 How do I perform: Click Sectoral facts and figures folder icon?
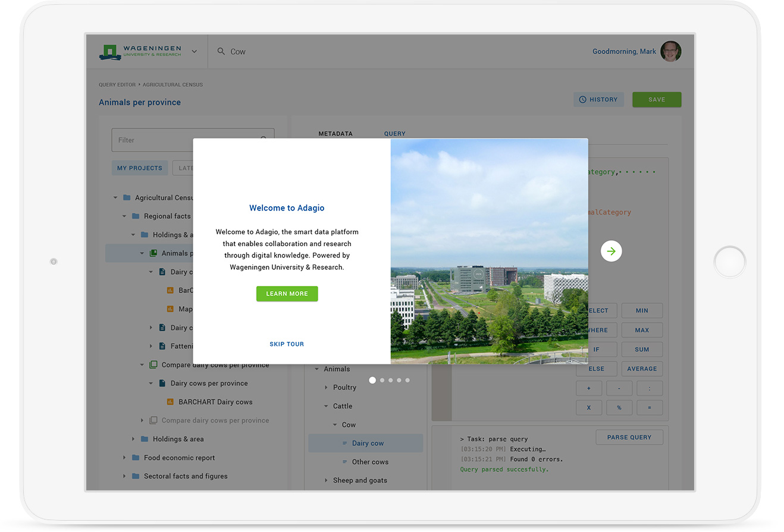coord(136,476)
